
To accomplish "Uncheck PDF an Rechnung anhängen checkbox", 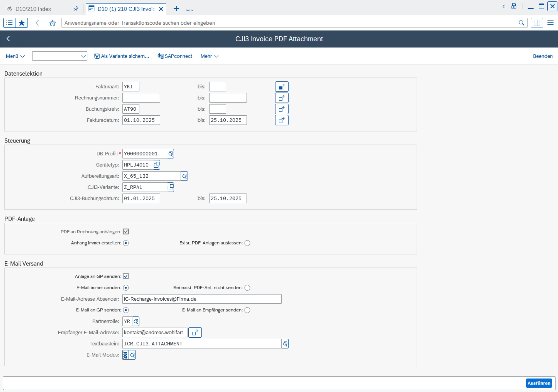I will click(126, 232).
